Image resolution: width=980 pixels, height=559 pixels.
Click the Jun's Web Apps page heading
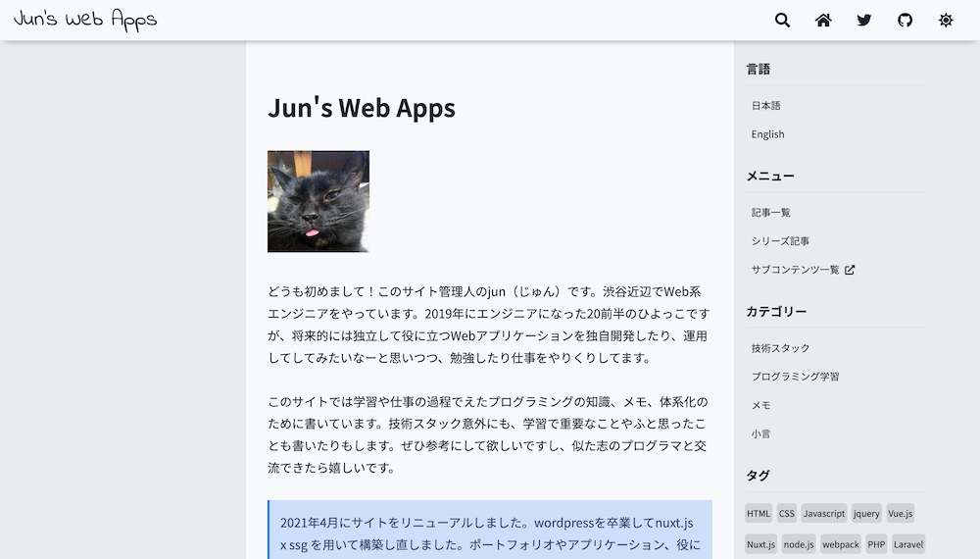(x=362, y=108)
